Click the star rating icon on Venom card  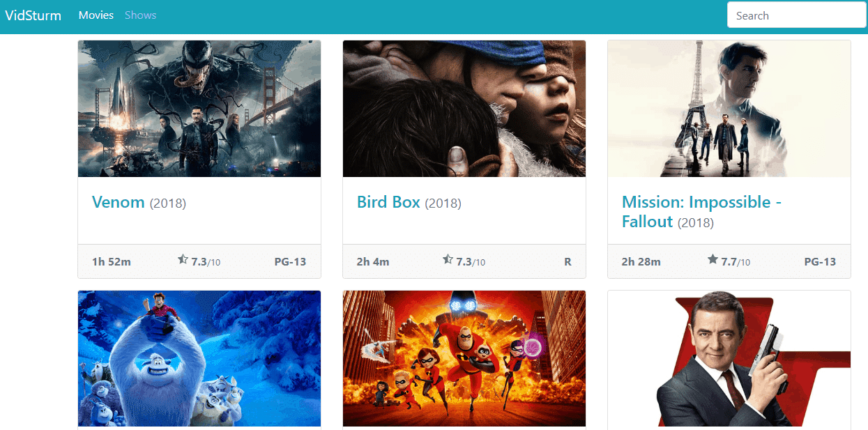pyautogui.click(x=183, y=260)
